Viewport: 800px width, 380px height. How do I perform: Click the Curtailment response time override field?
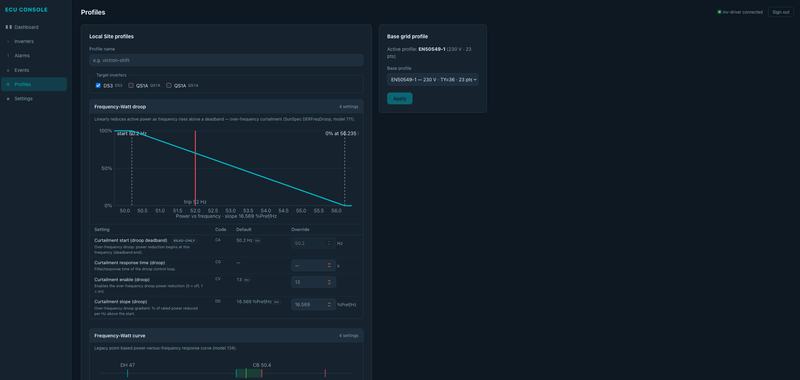(x=313, y=265)
